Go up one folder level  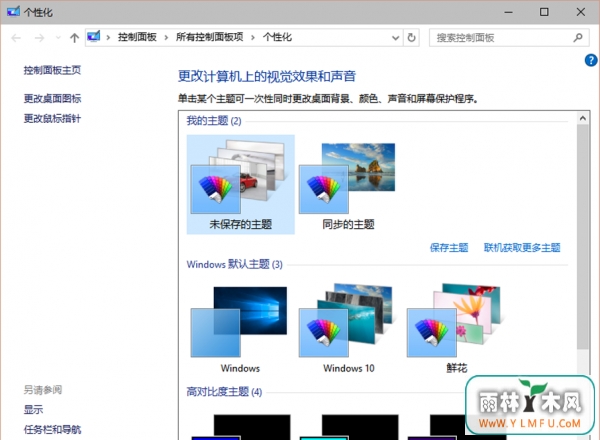click(75, 37)
